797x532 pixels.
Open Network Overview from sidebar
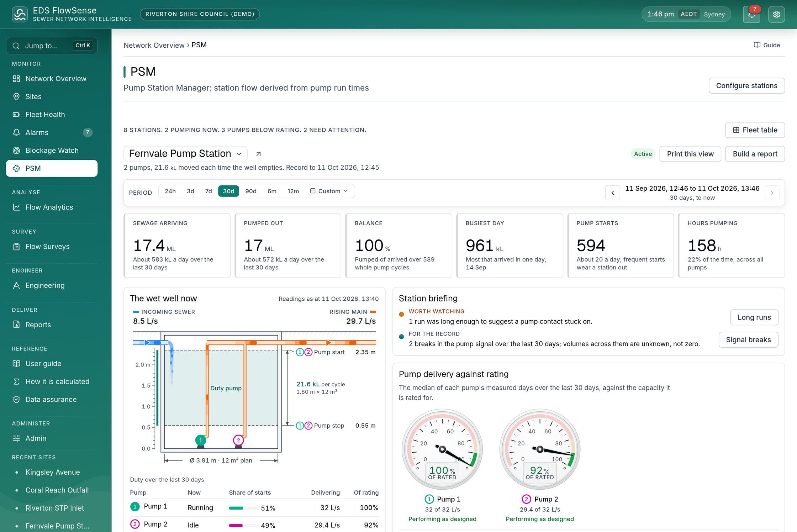(52, 79)
